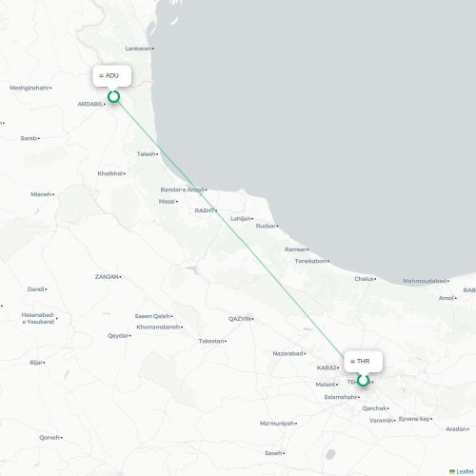
Task: Select the Ardabil city label
Action: coord(90,104)
